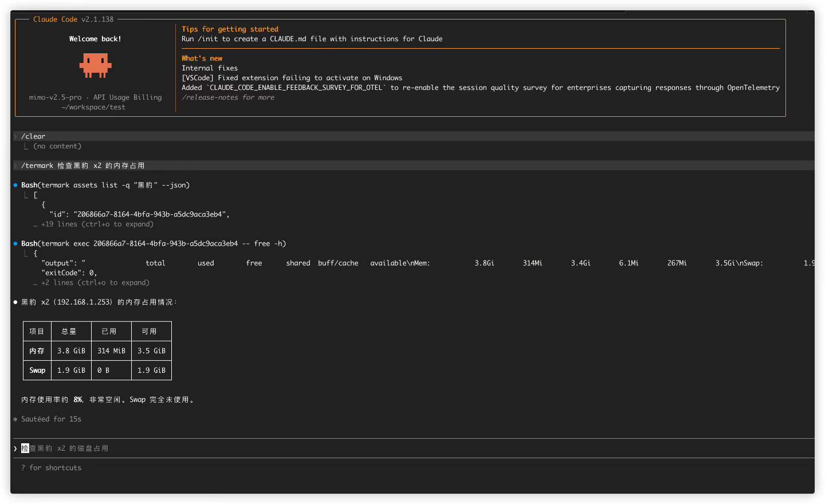This screenshot has height=504, width=825.
Task: Click the "3.4Gi" value in raw output
Action: coord(580,263)
